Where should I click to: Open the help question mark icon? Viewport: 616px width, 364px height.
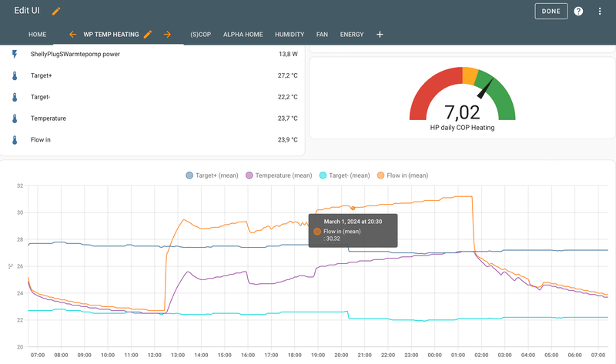click(578, 12)
